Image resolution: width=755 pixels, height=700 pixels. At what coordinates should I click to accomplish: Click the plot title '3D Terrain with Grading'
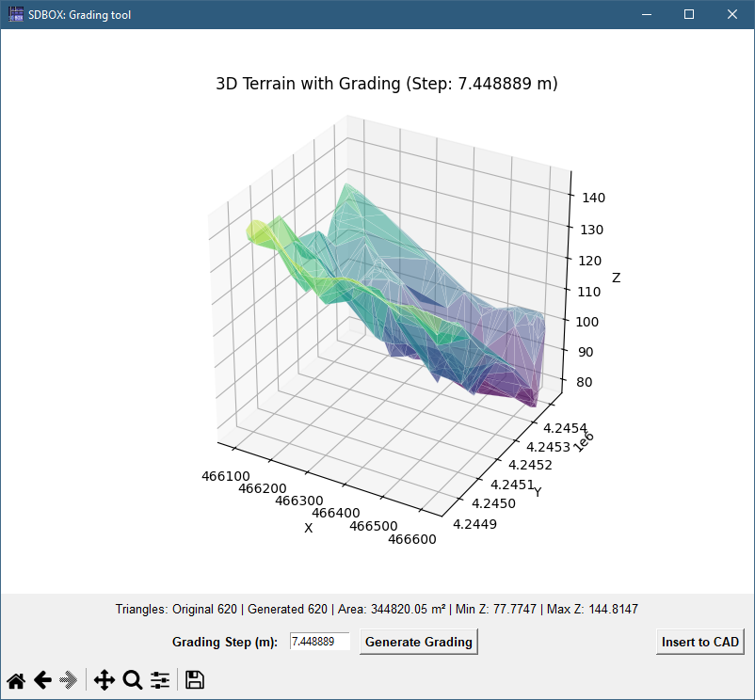point(387,84)
